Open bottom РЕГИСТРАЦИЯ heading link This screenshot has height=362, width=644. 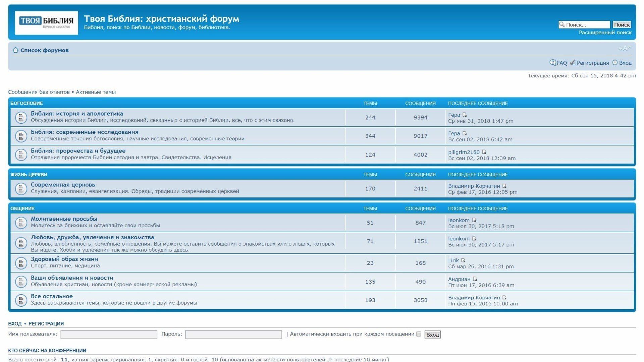click(46, 324)
